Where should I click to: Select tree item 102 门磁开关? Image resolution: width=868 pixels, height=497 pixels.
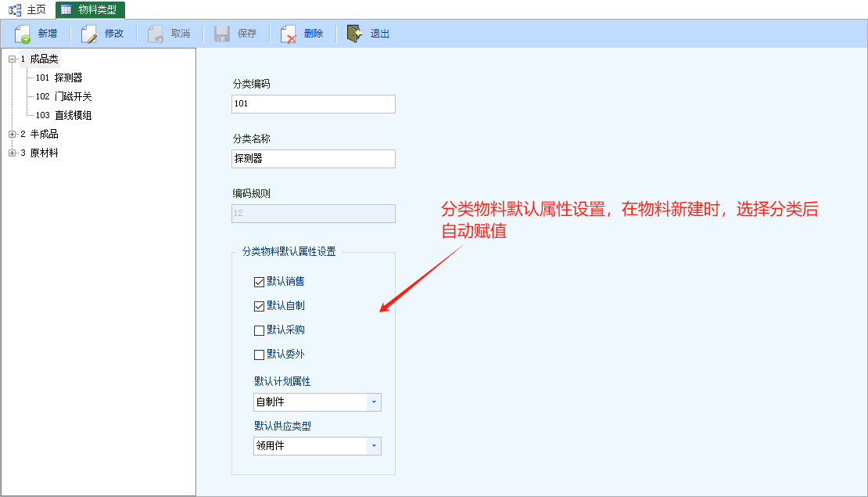(63, 96)
